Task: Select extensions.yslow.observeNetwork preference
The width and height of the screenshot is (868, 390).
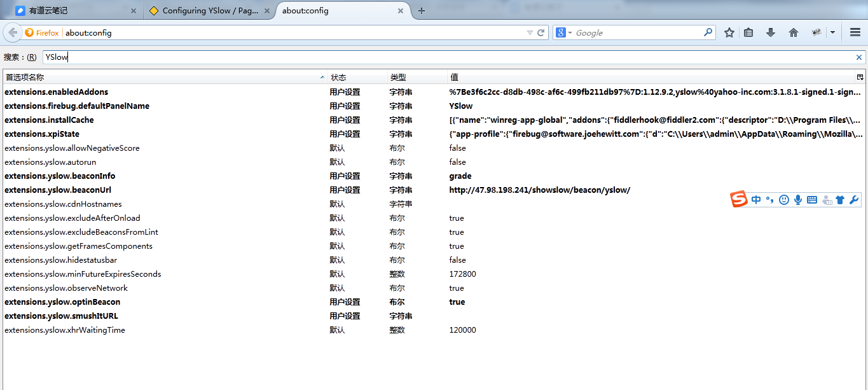Action: (434, 288)
